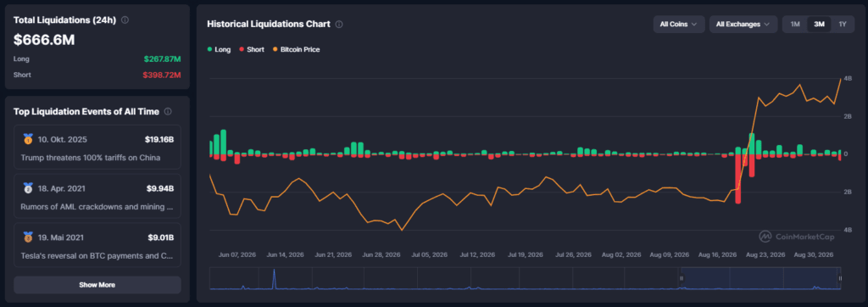This screenshot has height=307, width=868.
Task: Click left handle of range navigator
Action: [x=682, y=278]
